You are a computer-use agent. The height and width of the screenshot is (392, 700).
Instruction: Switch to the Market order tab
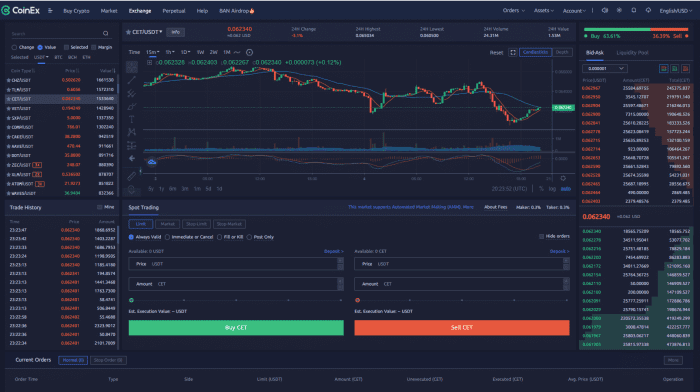167,224
